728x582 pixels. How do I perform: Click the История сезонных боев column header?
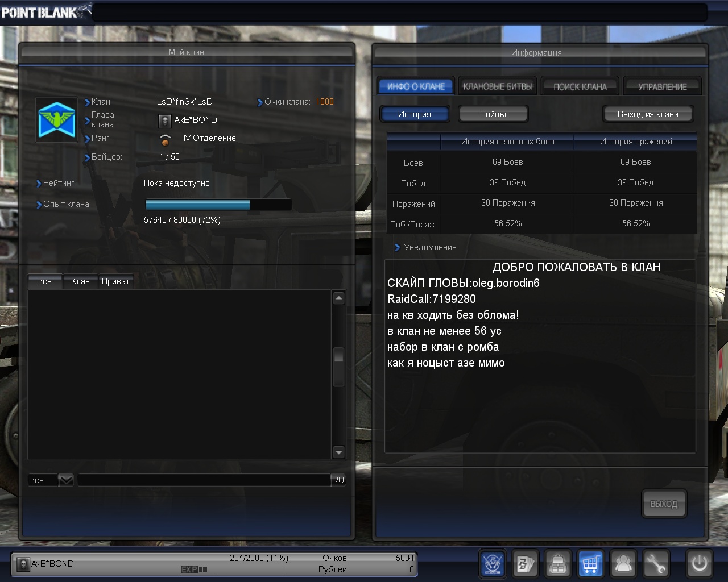[x=508, y=142]
